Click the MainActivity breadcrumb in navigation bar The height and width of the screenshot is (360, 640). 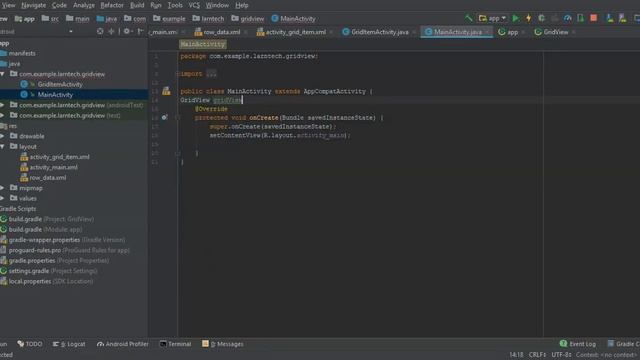pos(293,18)
